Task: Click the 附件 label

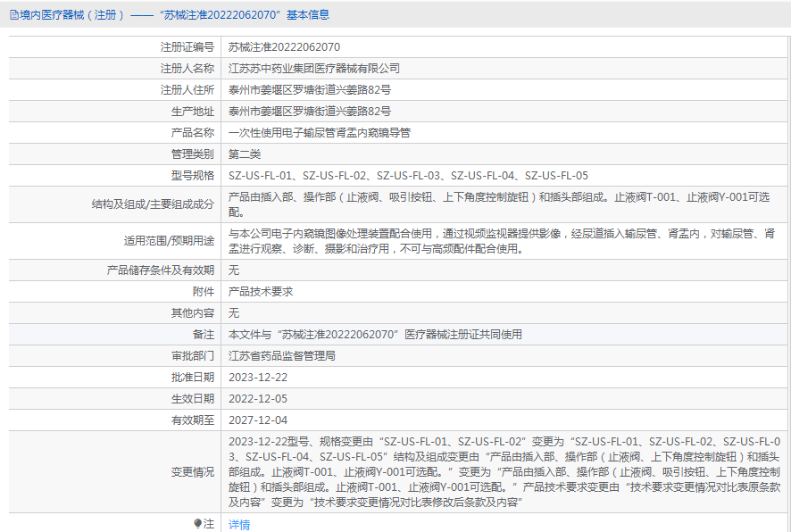Action: (204, 292)
